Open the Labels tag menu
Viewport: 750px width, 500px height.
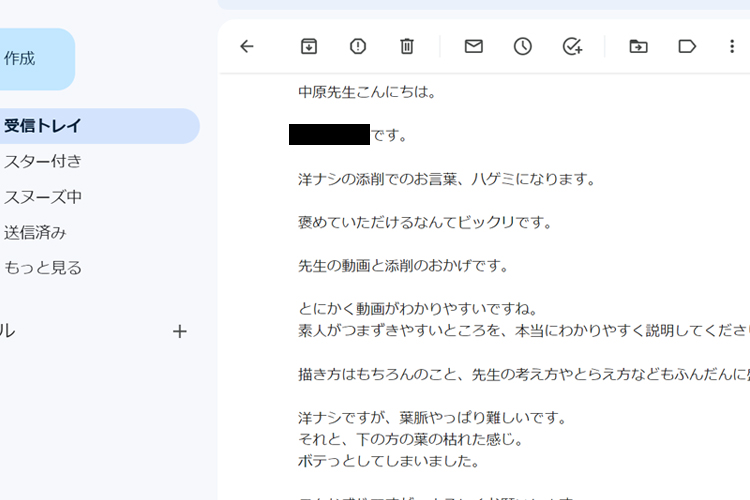click(687, 46)
